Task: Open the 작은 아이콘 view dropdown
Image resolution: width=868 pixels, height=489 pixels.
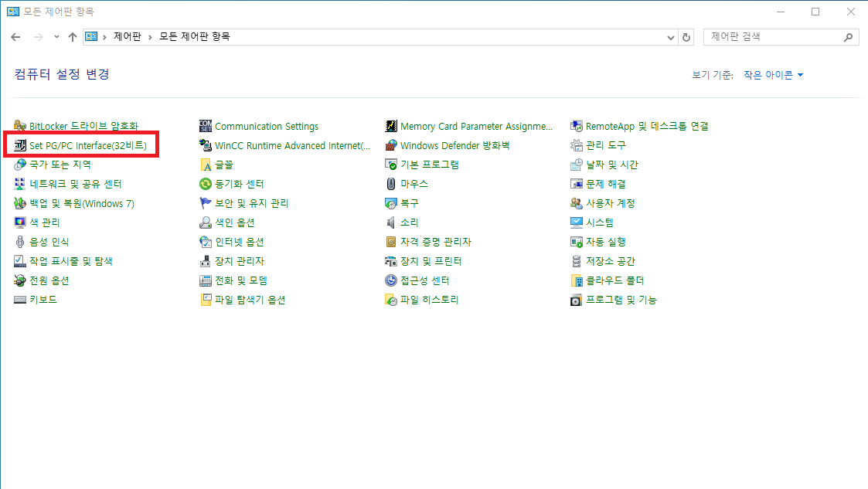Action: [x=774, y=75]
